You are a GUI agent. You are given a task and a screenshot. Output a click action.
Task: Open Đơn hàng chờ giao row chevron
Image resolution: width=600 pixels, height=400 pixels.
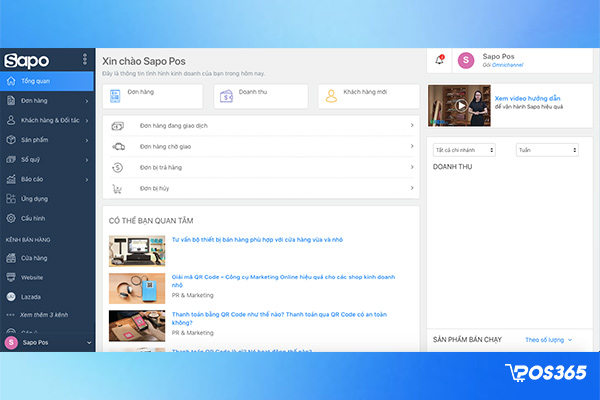pyautogui.click(x=412, y=146)
